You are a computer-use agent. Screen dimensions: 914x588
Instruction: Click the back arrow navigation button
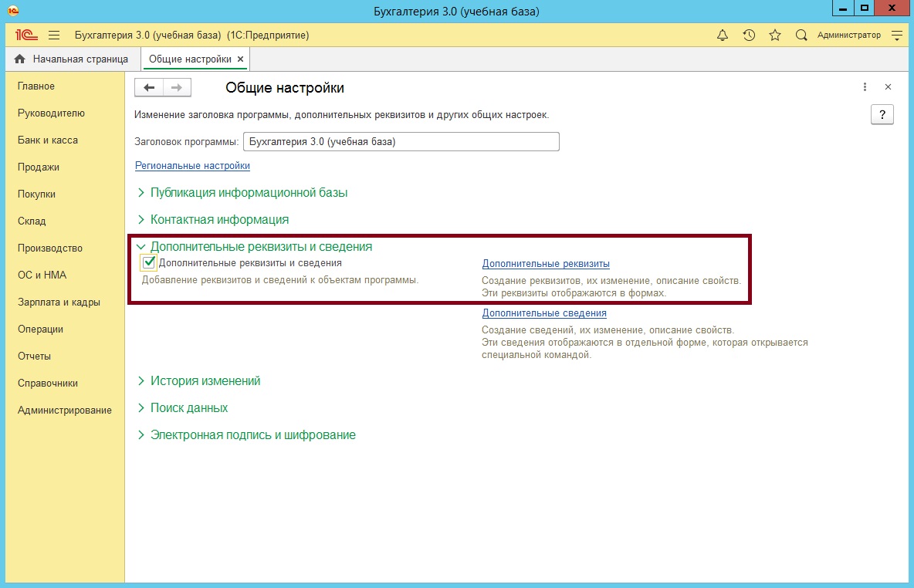149,88
